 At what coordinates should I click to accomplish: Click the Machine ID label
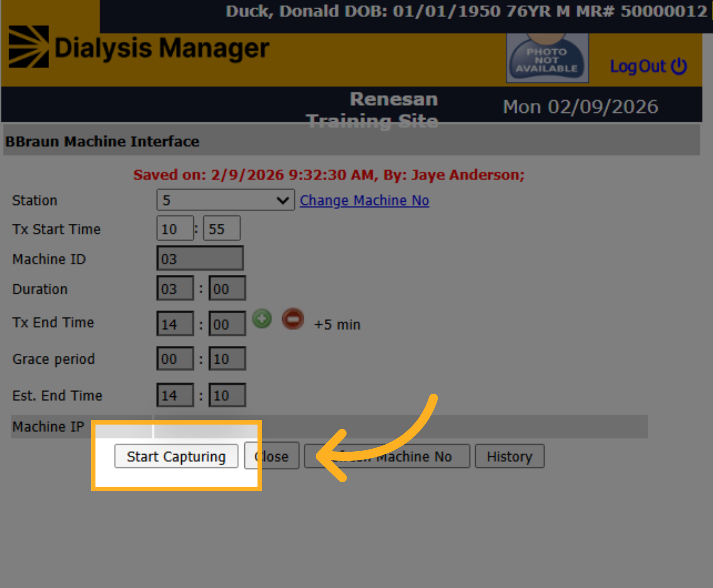click(49, 259)
